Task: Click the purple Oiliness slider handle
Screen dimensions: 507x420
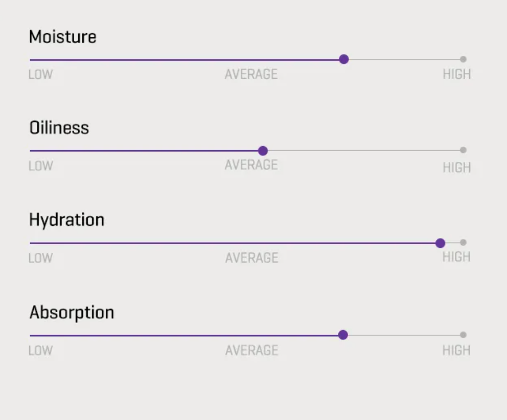Action: (x=263, y=151)
